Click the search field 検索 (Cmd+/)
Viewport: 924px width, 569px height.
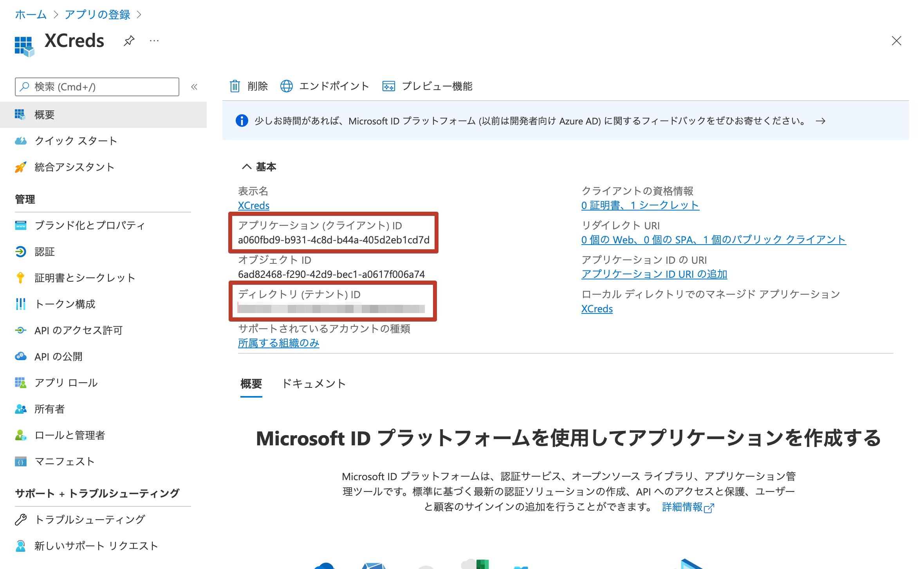[97, 87]
